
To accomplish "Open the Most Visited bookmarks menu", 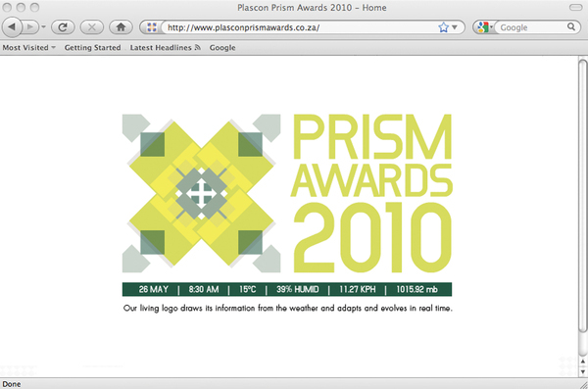I will pyautogui.click(x=28, y=48).
